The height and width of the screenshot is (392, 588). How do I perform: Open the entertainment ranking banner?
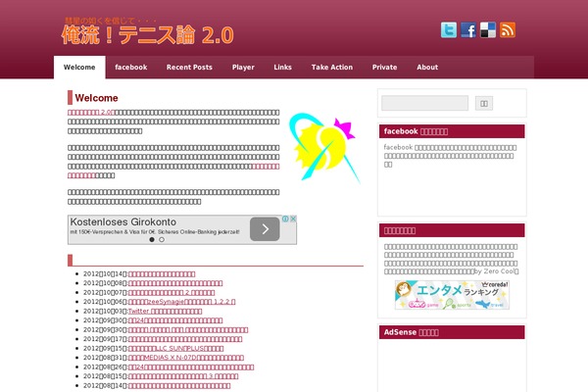pos(452,295)
